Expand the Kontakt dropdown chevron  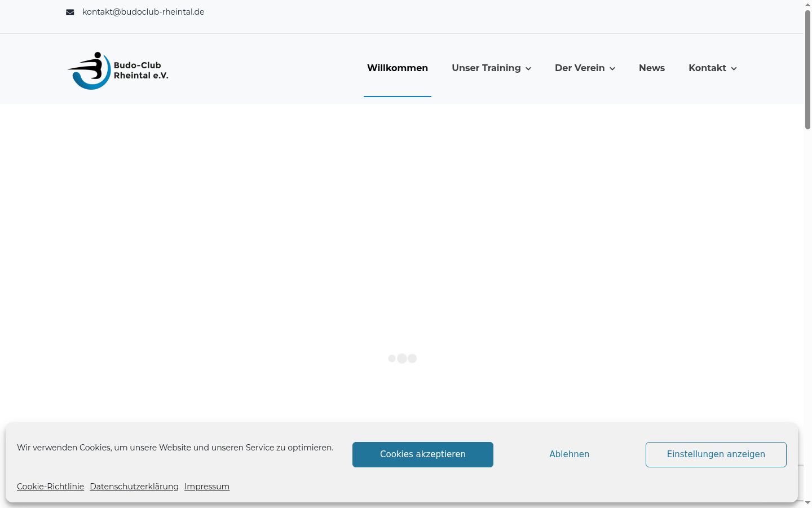[734, 68]
